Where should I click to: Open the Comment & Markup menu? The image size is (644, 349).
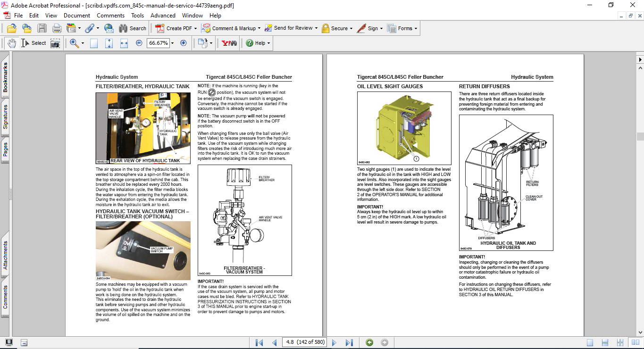click(x=231, y=28)
